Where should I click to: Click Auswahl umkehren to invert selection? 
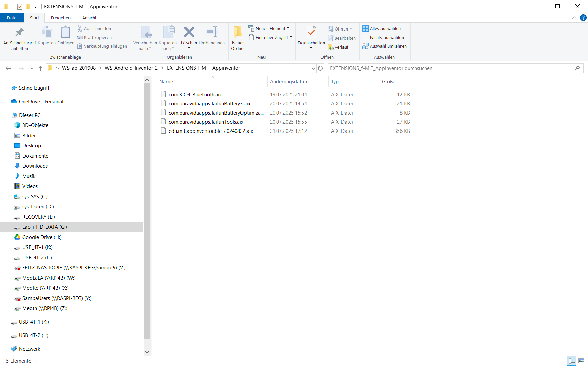pyautogui.click(x=385, y=46)
